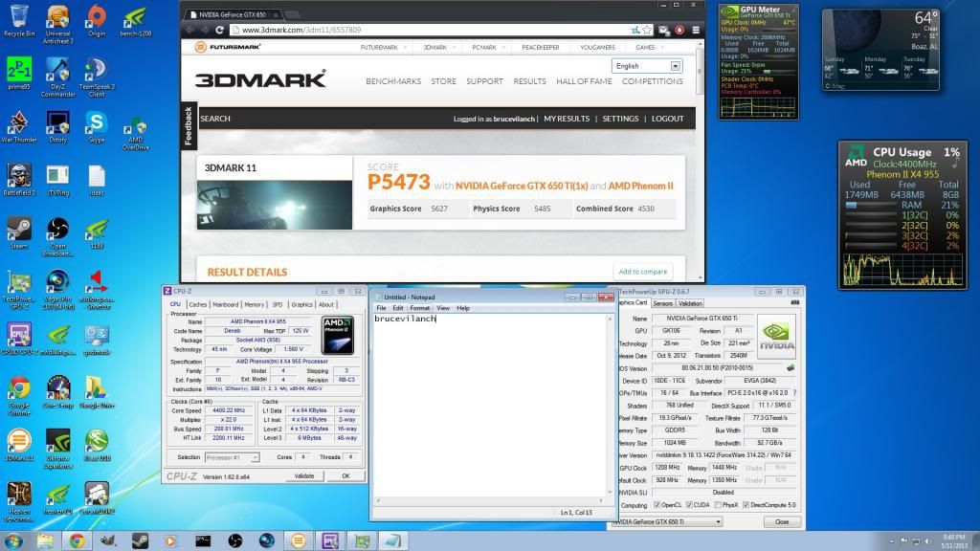Open 3DMark 11 desktop shortcut
Screen dimensions: 980x551
click(19, 445)
